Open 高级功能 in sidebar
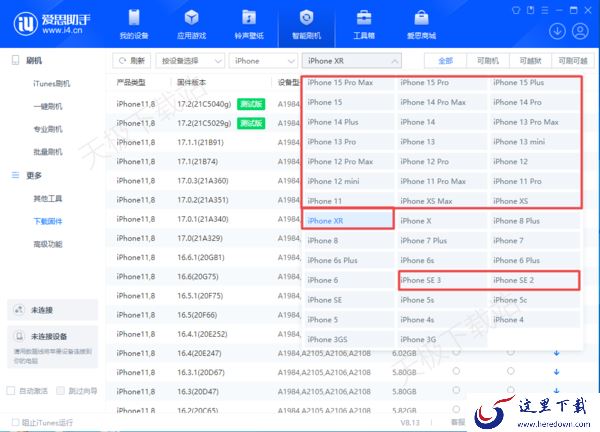 (48, 244)
